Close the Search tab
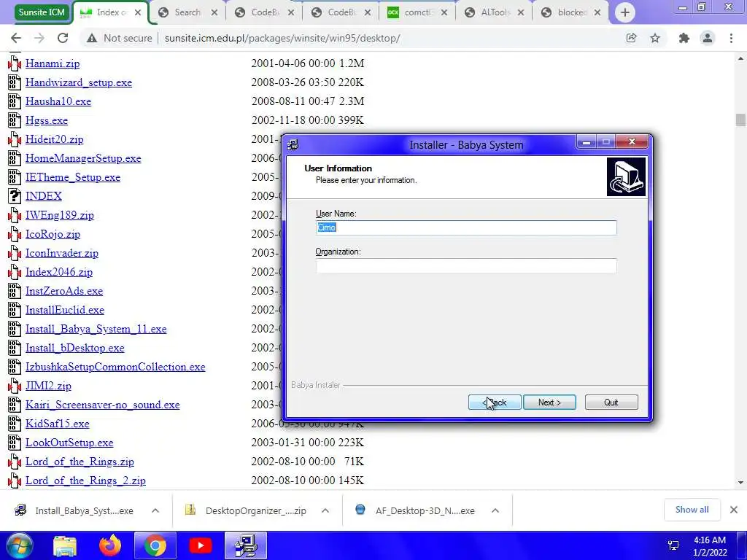This screenshot has height=560, width=747. (214, 12)
